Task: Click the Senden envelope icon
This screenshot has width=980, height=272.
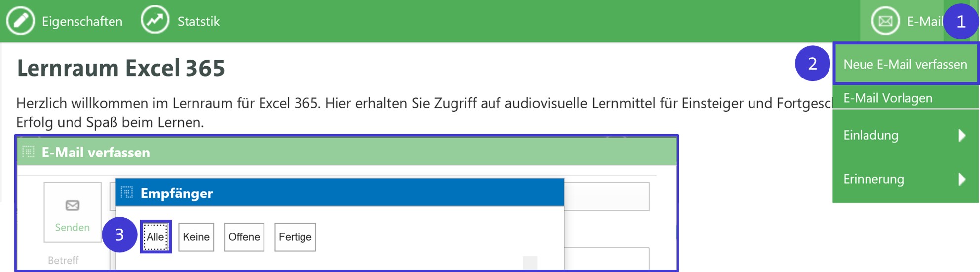Action: [x=73, y=205]
